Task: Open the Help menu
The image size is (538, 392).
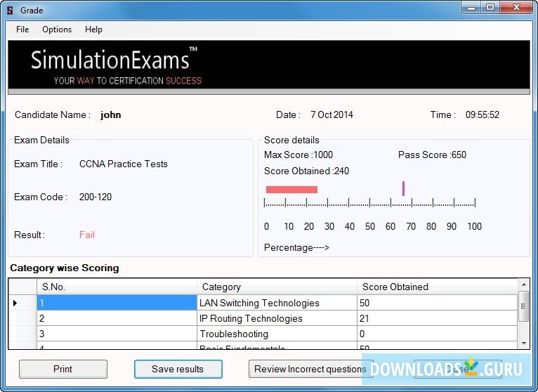Action: (93, 30)
